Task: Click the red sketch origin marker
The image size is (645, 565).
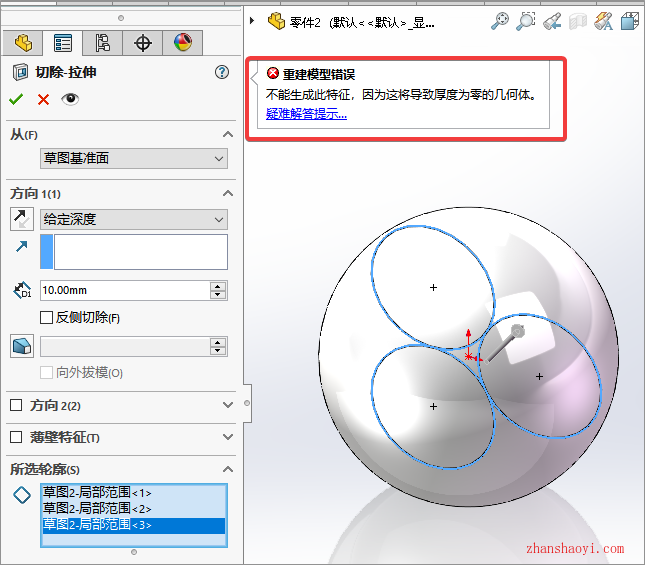Action: coord(469,356)
